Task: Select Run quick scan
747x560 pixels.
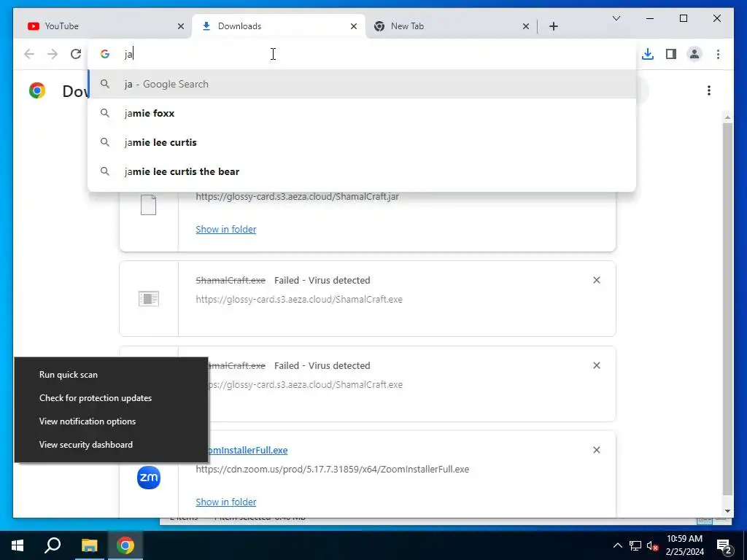Action: [x=111, y=375]
